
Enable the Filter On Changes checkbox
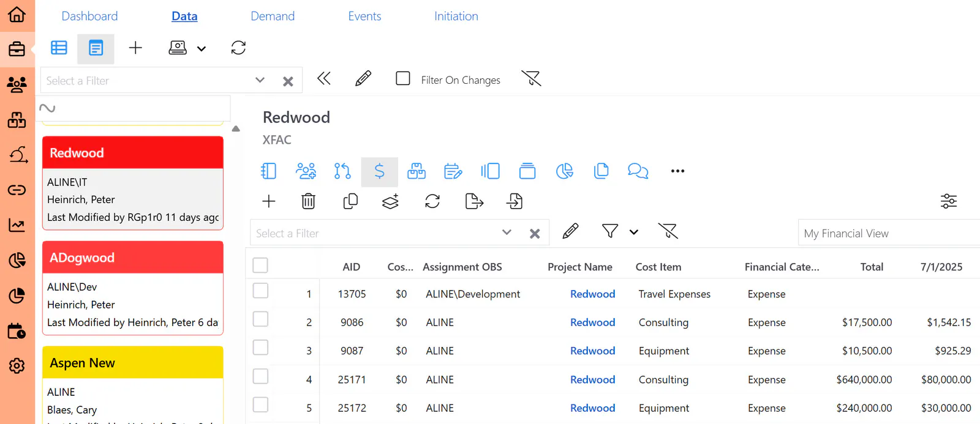tap(403, 78)
